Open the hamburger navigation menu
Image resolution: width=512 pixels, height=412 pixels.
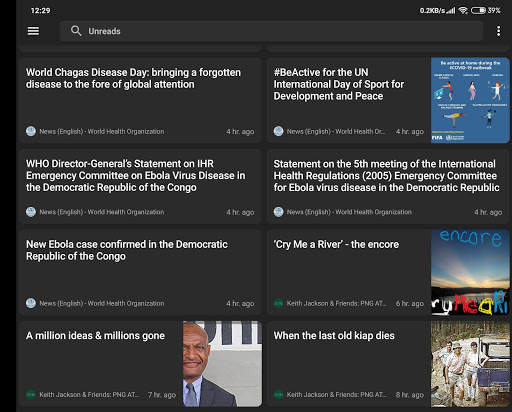pos(33,31)
